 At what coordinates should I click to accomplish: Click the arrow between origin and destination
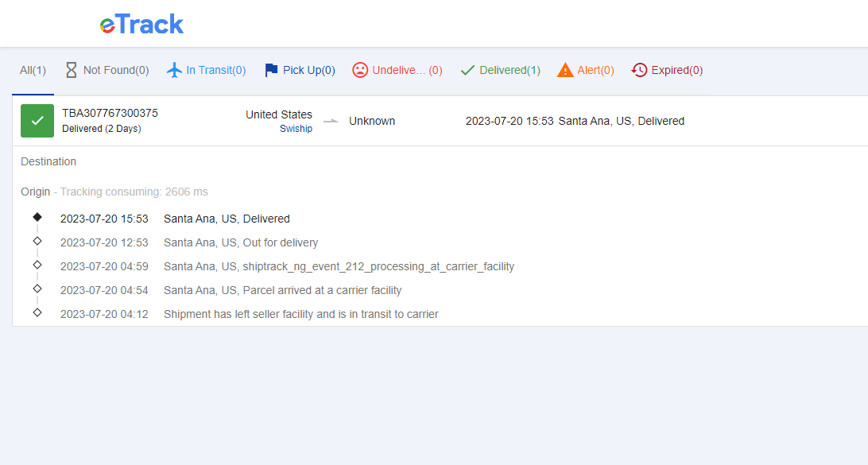point(331,121)
